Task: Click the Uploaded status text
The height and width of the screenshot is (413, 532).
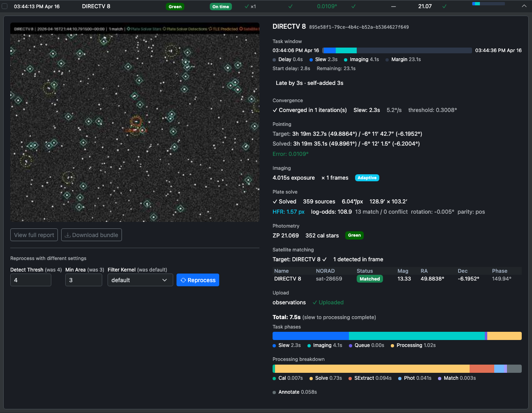Action: (x=328, y=302)
